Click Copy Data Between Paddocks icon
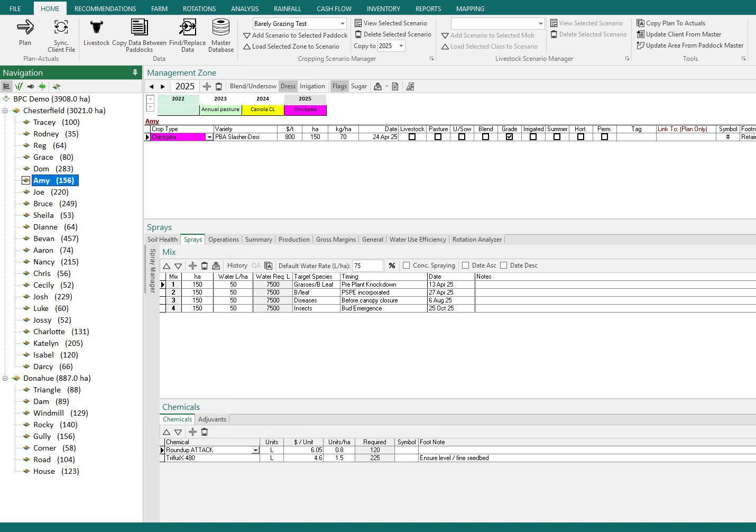The height and width of the screenshot is (532, 756). pos(139,27)
